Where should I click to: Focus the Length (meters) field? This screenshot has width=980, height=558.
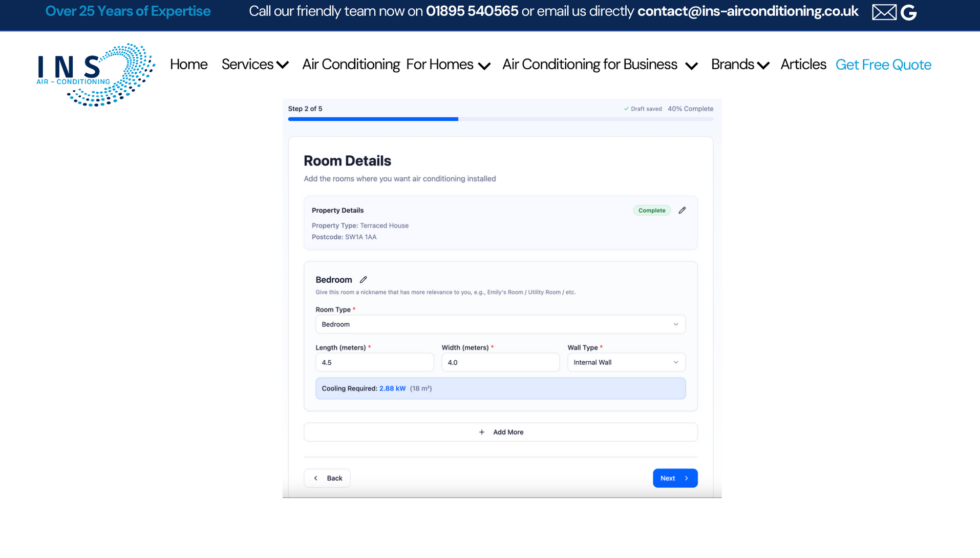pyautogui.click(x=374, y=362)
